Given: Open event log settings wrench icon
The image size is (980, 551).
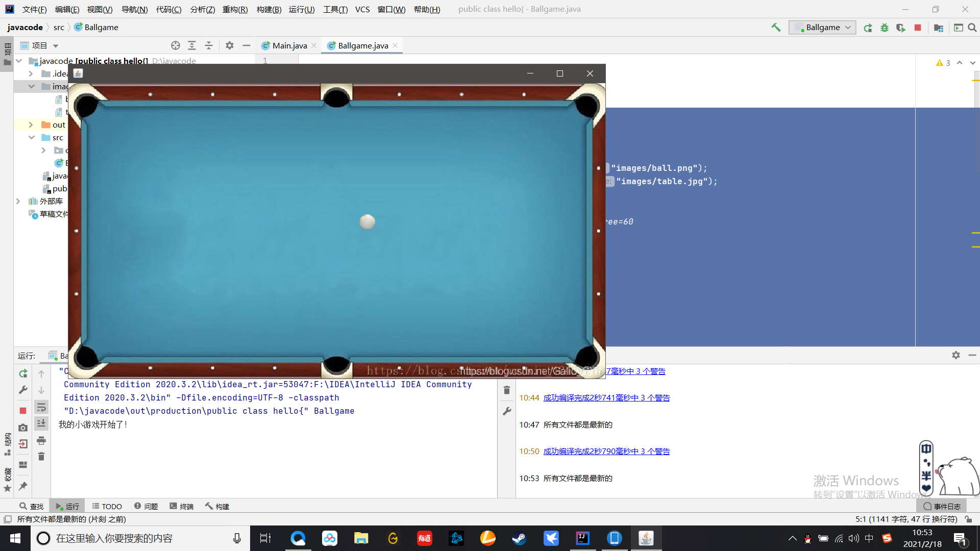Looking at the screenshot, I should point(507,411).
